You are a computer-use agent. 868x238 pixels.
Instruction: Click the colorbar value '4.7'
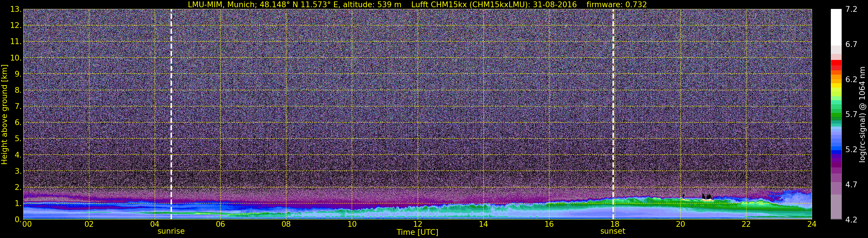pos(851,184)
